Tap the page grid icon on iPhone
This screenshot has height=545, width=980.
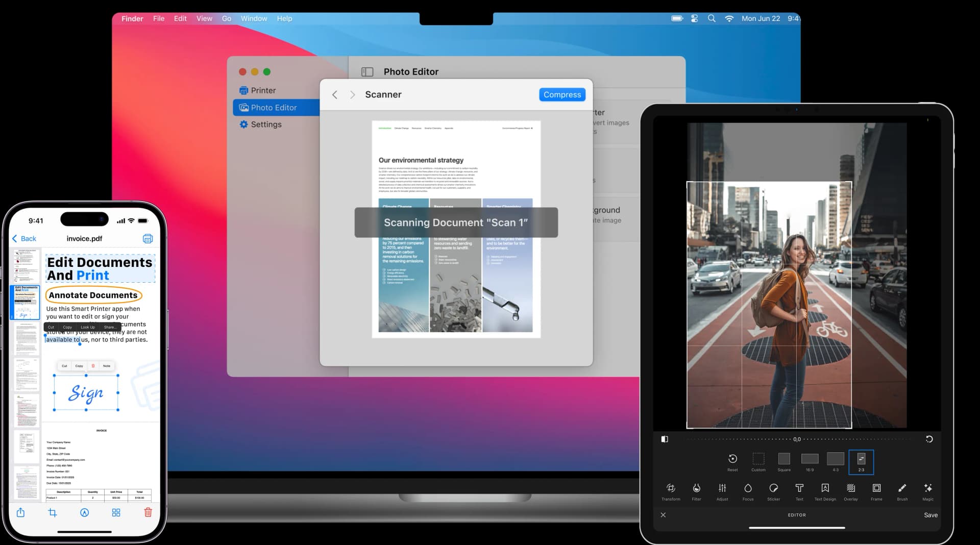pos(116,512)
